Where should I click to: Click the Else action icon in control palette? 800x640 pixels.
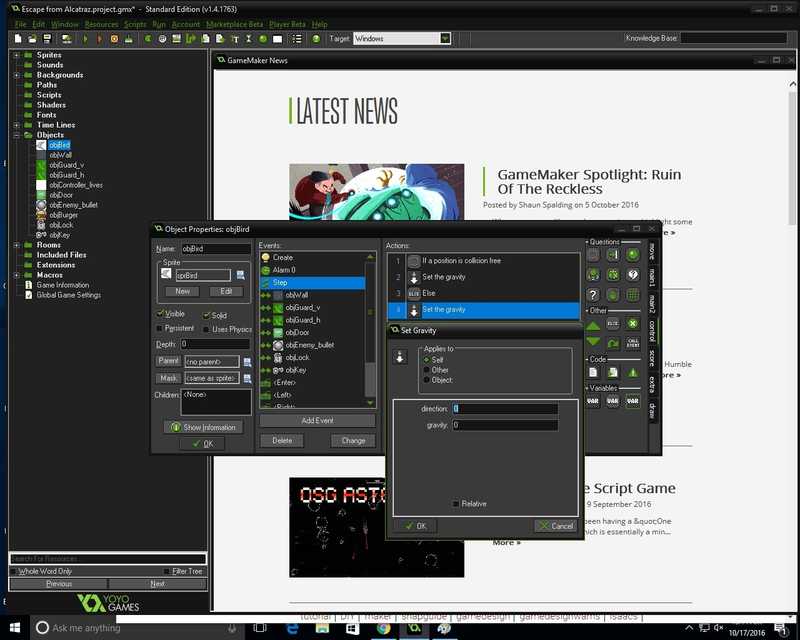pos(613,323)
